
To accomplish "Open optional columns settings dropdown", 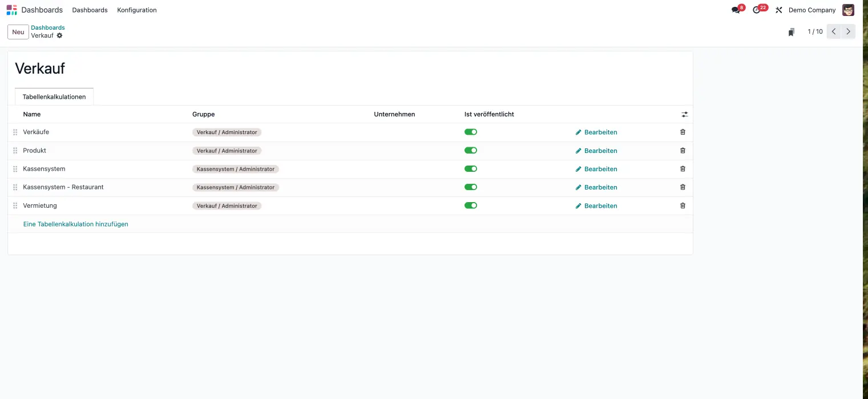I will [684, 114].
